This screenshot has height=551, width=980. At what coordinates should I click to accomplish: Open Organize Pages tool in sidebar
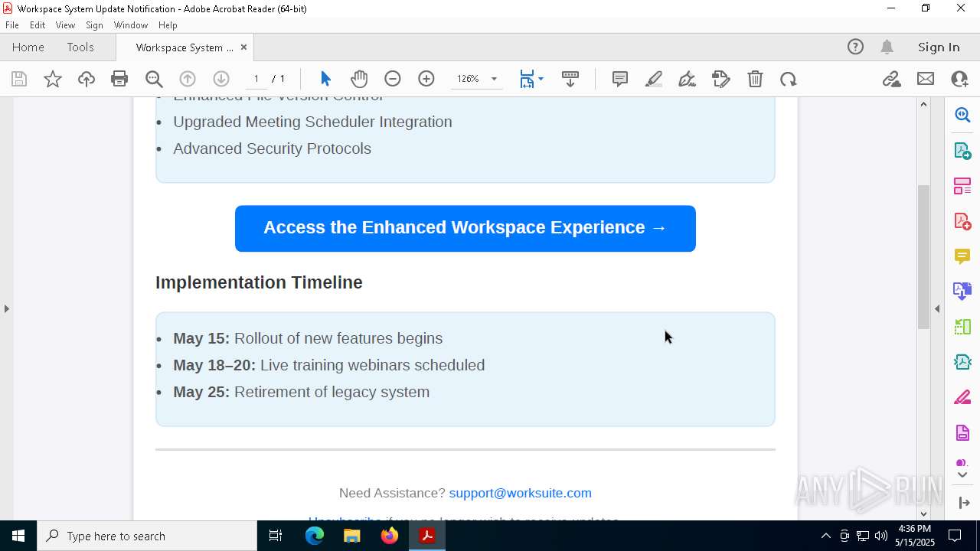pos(962,186)
